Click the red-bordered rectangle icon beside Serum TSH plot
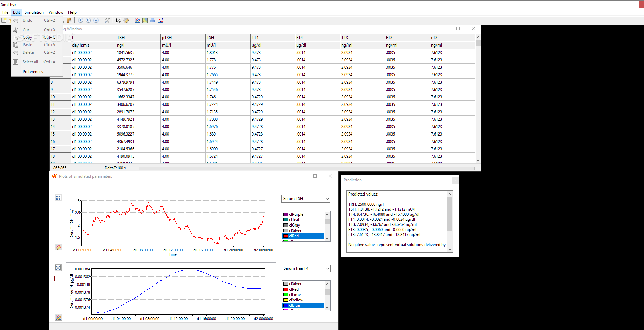The image size is (644, 330). [x=58, y=208]
